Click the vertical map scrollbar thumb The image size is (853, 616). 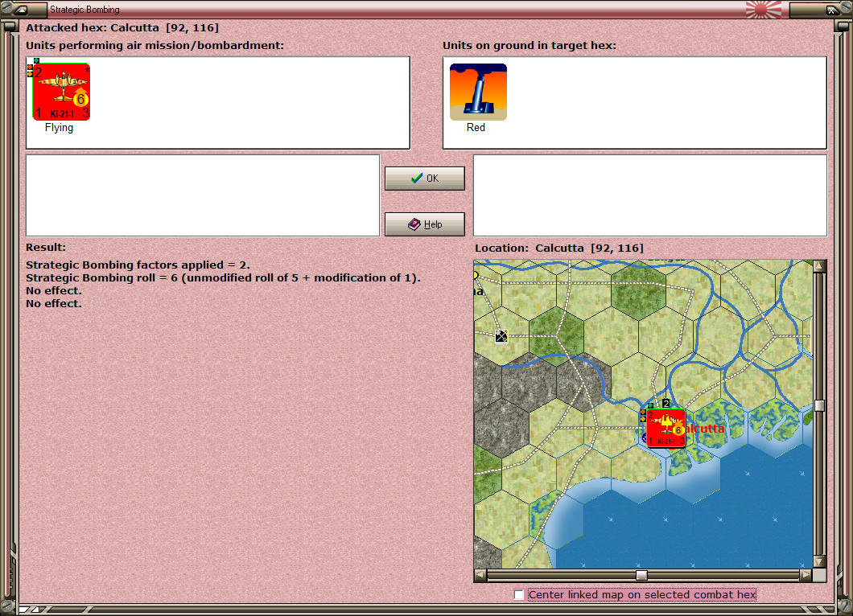(819, 405)
